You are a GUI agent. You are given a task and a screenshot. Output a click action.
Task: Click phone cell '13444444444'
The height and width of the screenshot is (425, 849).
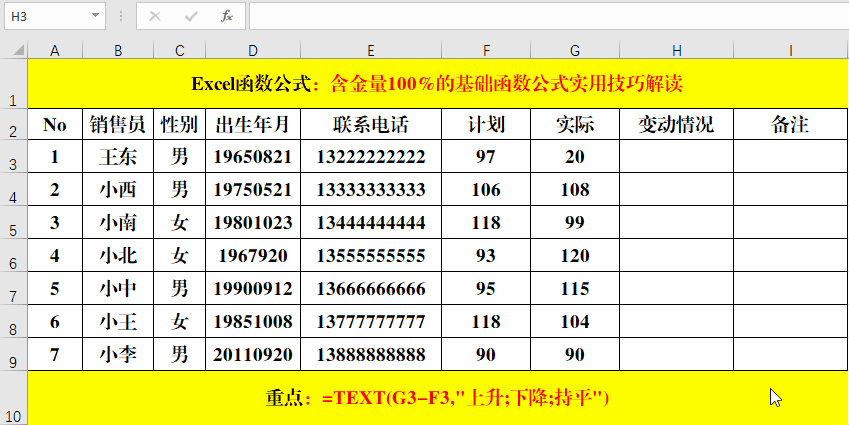pos(371,223)
